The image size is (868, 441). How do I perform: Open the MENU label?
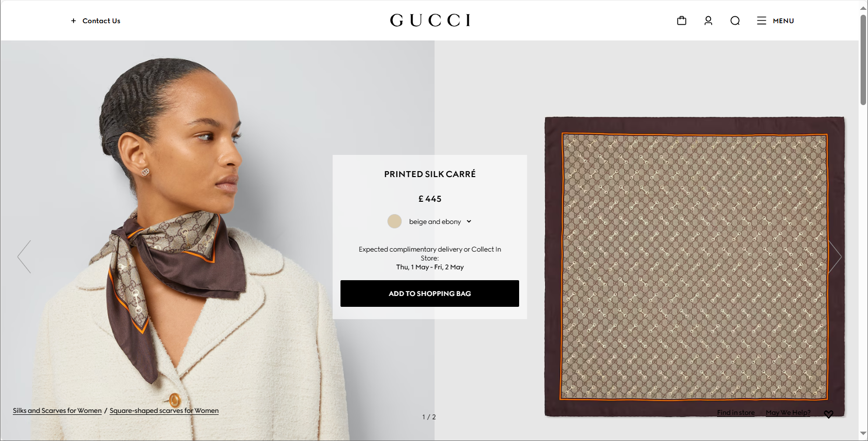(783, 21)
